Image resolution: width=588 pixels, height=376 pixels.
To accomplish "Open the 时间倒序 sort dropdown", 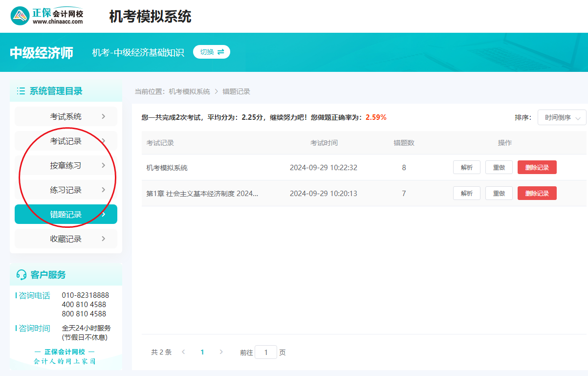I will [561, 117].
